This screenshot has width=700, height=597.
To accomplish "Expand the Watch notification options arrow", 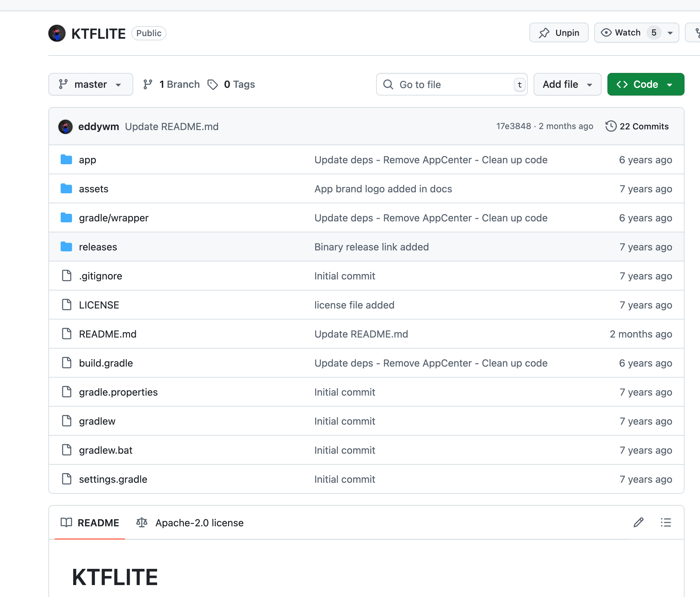I will 670,33.
